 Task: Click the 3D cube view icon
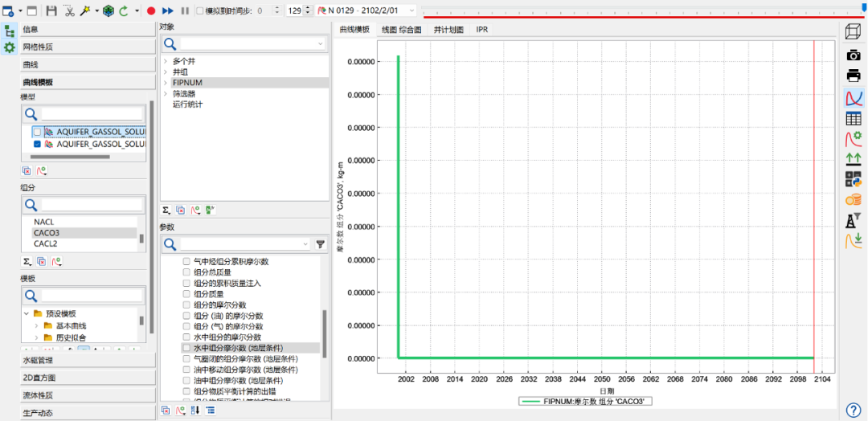[x=853, y=31]
